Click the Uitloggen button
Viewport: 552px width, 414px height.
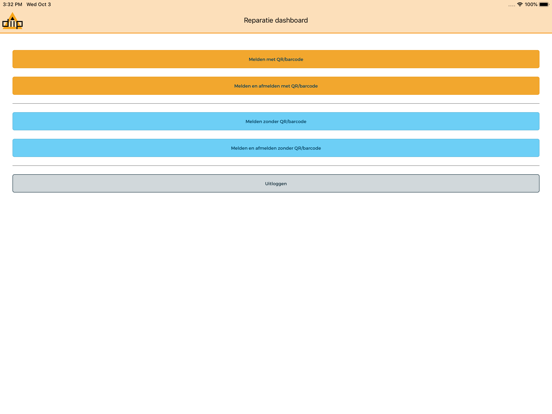tap(276, 183)
